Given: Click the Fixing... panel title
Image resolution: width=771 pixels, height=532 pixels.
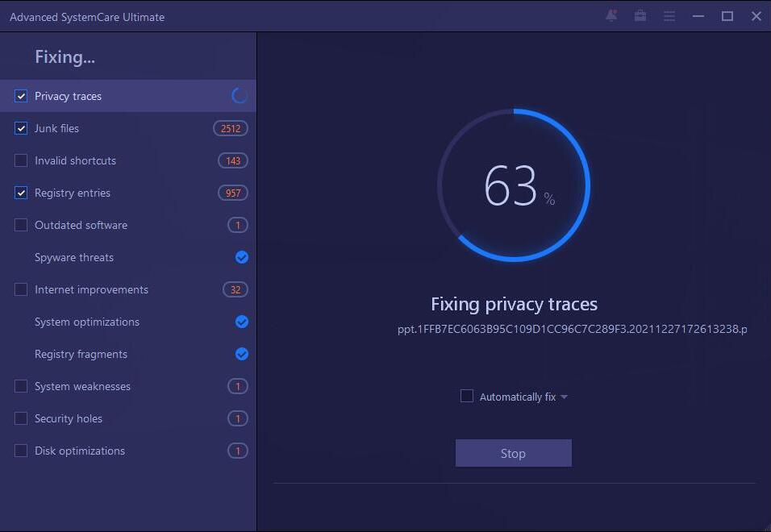Looking at the screenshot, I should [65, 57].
